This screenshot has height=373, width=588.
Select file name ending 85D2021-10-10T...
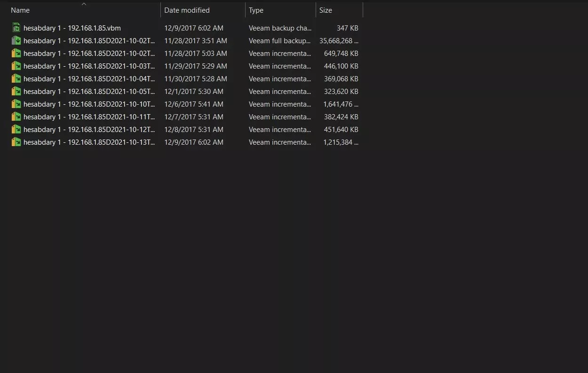(x=89, y=104)
